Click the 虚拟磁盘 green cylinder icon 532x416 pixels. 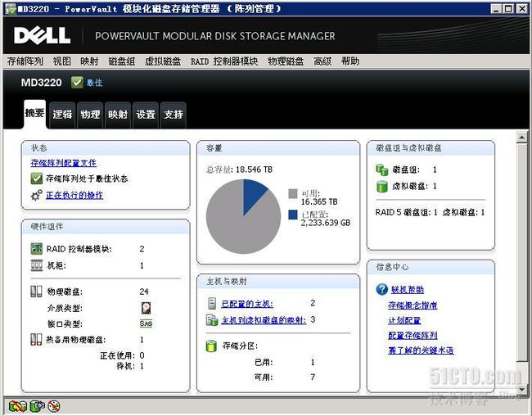[382, 186]
